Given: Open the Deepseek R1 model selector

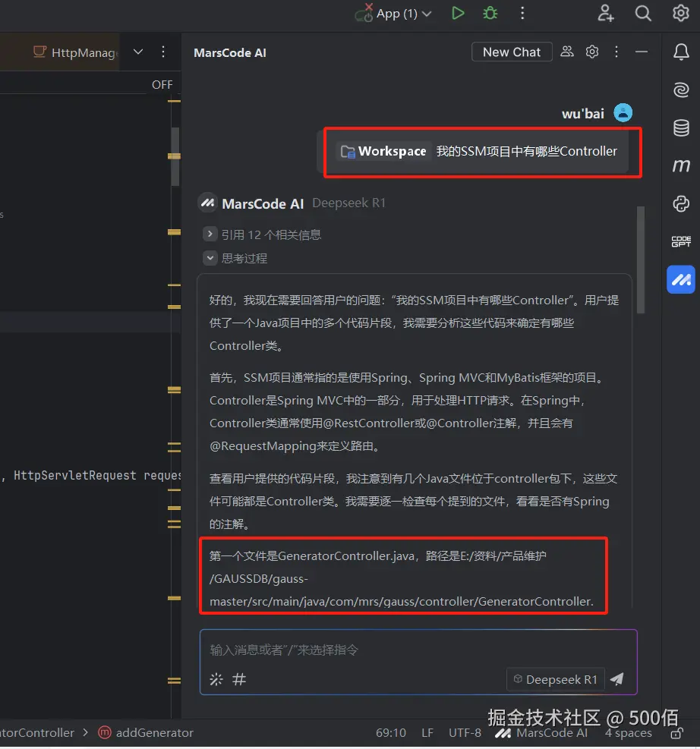Looking at the screenshot, I should [555, 679].
